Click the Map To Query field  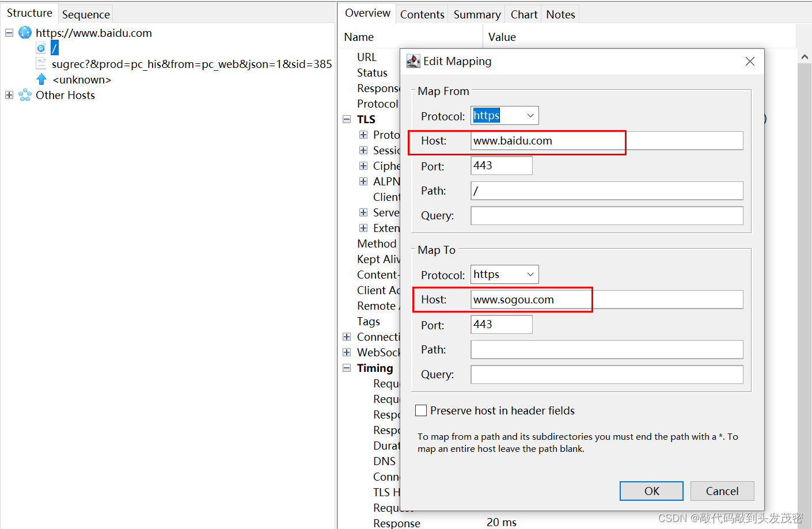[607, 375]
